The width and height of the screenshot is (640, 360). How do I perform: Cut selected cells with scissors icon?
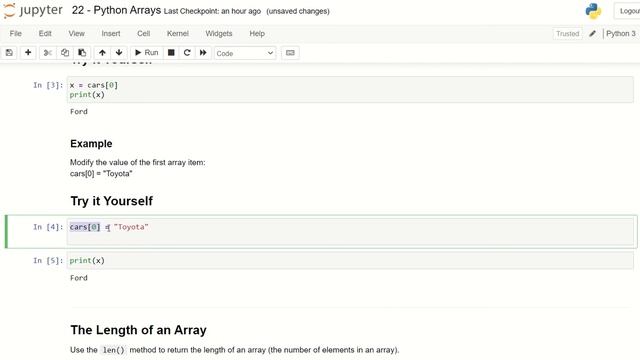48,53
